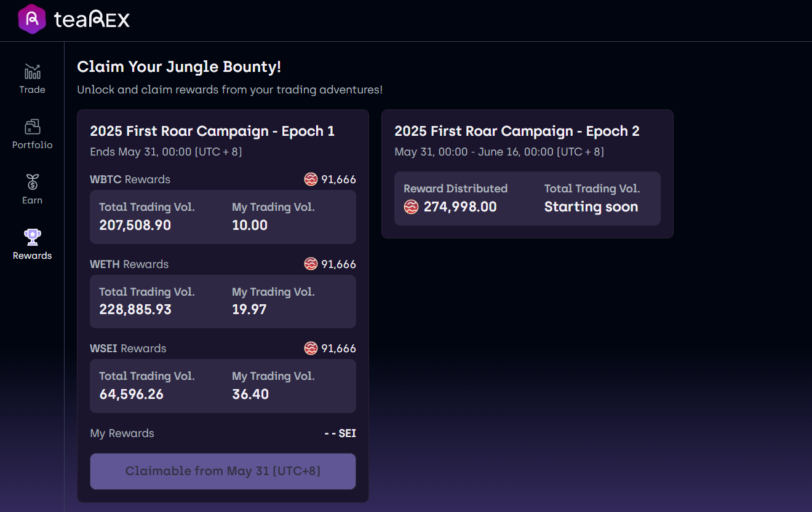Image resolution: width=812 pixels, height=512 pixels.
Task: Open the Portfolio wallet icon
Action: click(x=32, y=127)
